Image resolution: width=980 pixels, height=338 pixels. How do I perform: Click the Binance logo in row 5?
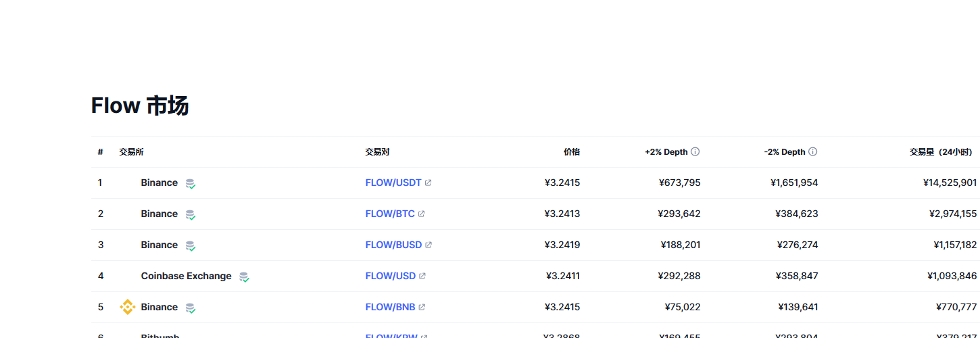coord(127,307)
